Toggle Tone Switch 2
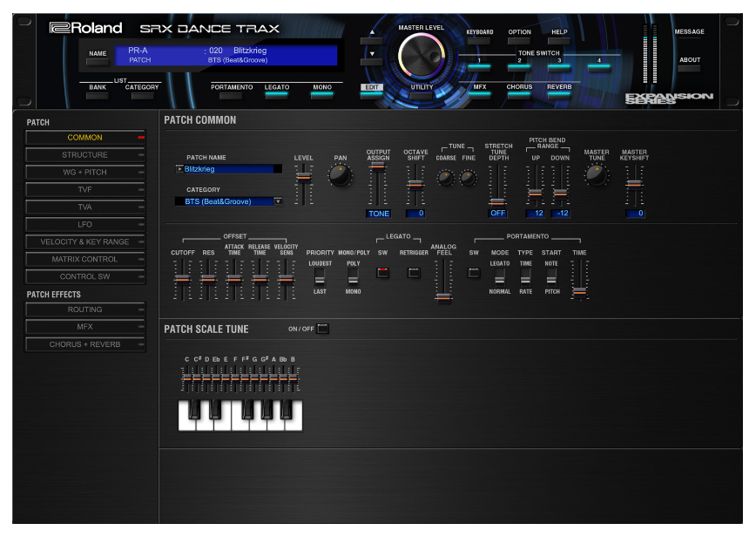This screenshot has width=756, height=537. point(519,66)
